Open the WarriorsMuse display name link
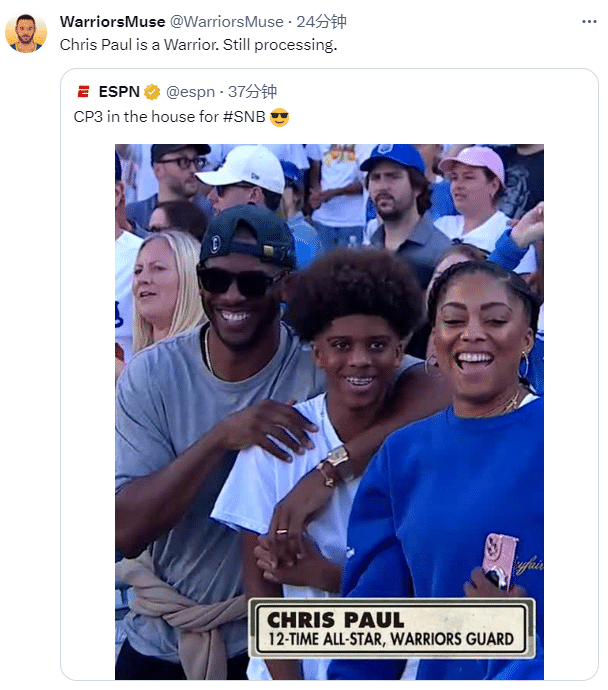This screenshot has width=608, height=690. (112, 21)
